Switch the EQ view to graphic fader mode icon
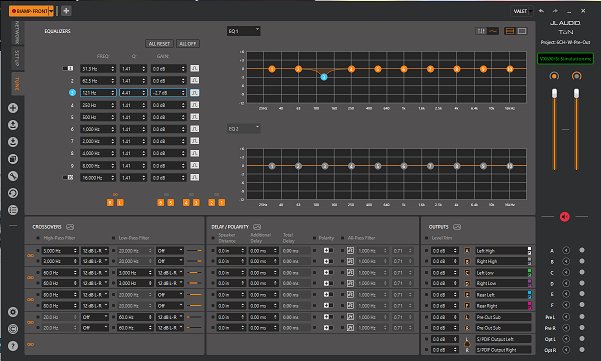 [481, 31]
